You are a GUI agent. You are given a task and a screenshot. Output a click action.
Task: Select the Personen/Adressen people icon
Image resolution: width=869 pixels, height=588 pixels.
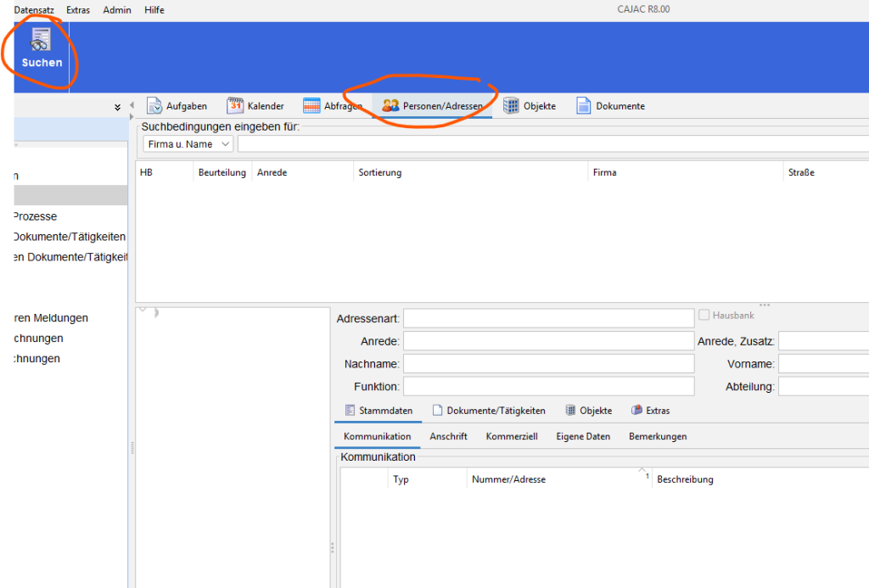coord(390,106)
